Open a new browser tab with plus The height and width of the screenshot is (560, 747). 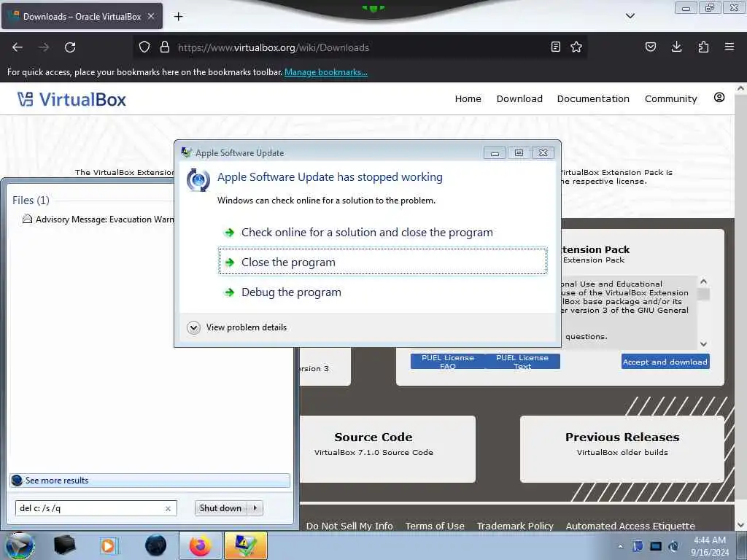178,17
